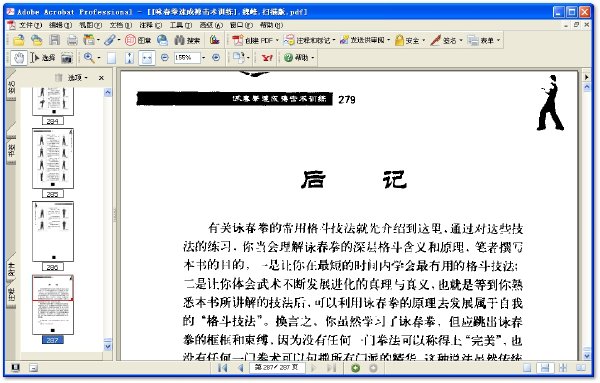Open the 选项 options dropdown in pages panel
The width and height of the screenshot is (600, 383).
coord(78,78)
